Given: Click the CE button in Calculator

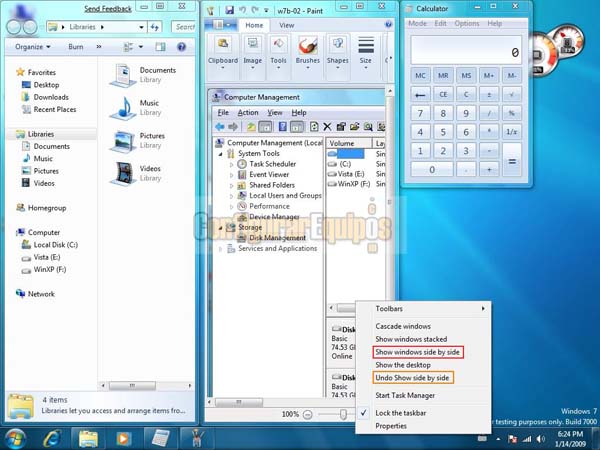Looking at the screenshot, I should pos(443,94).
